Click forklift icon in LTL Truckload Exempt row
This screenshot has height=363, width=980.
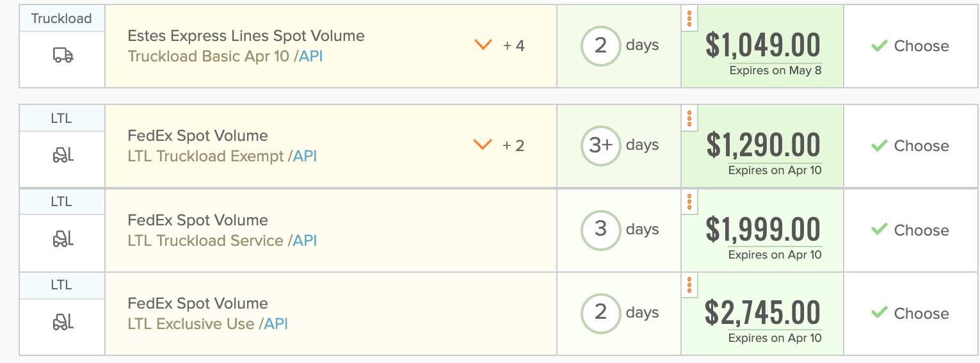(63, 156)
